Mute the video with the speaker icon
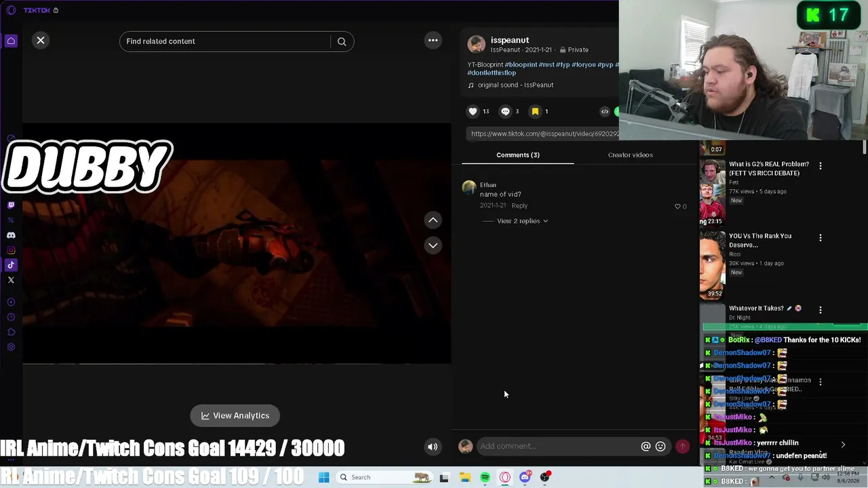 [x=432, y=447]
